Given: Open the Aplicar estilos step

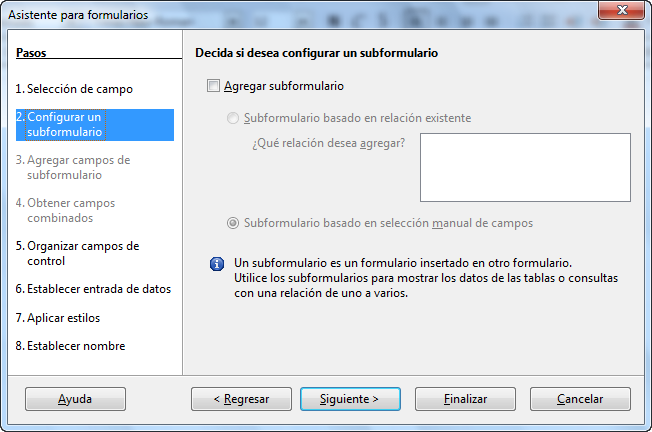Looking at the screenshot, I should [x=58, y=318].
